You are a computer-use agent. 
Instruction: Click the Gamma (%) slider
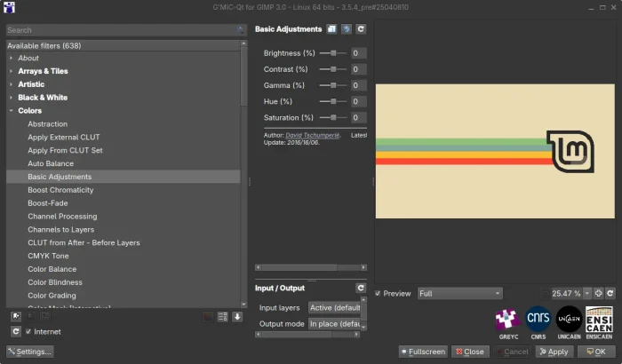[333, 85]
